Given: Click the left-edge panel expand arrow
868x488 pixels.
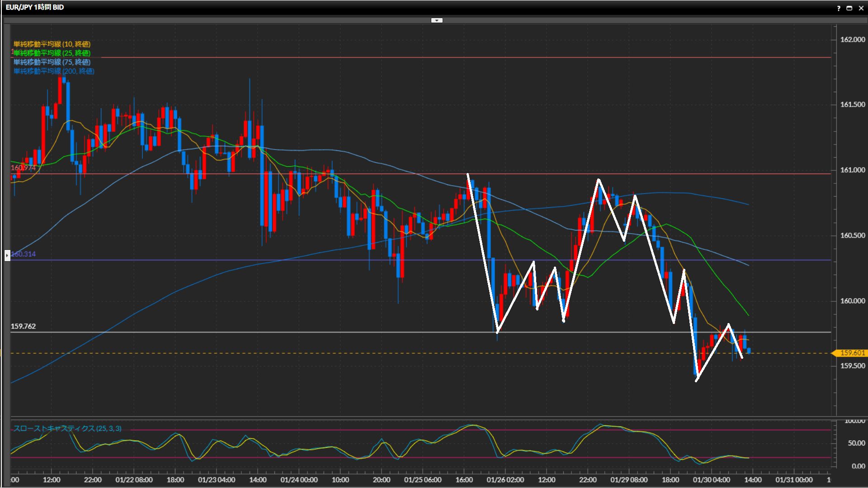Looking at the screenshot, I should click(x=7, y=256).
